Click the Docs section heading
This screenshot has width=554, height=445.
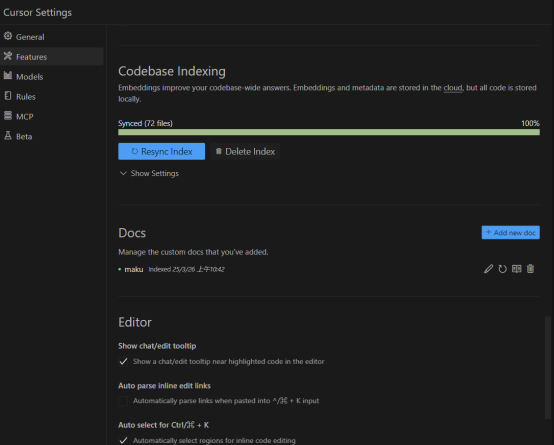[x=132, y=233]
